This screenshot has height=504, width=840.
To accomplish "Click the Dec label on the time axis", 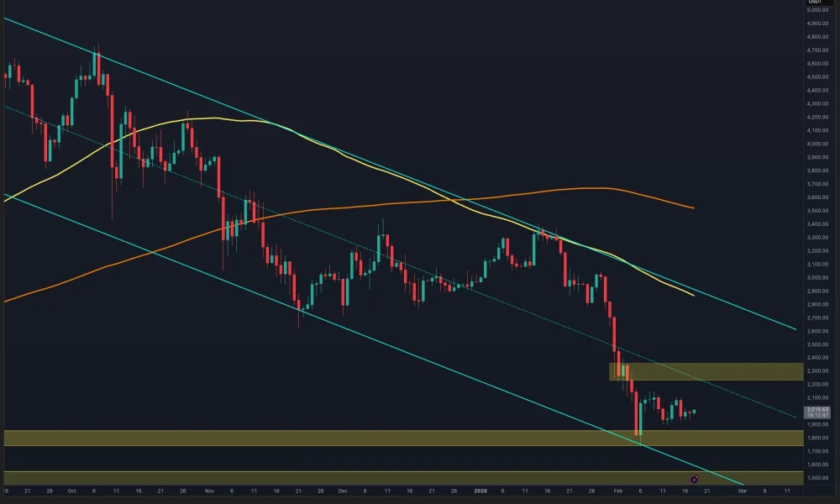I will click(343, 491).
